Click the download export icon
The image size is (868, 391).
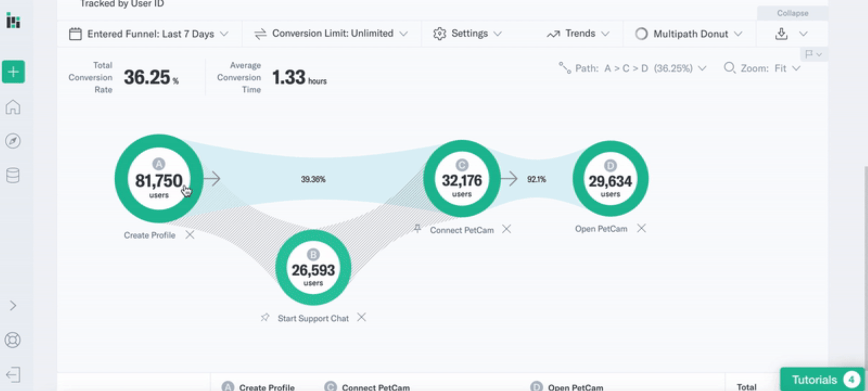pos(781,34)
